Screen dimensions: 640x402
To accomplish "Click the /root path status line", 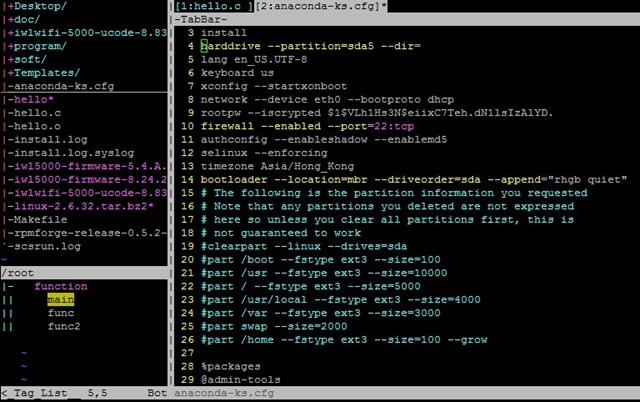I will [x=84, y=273].
